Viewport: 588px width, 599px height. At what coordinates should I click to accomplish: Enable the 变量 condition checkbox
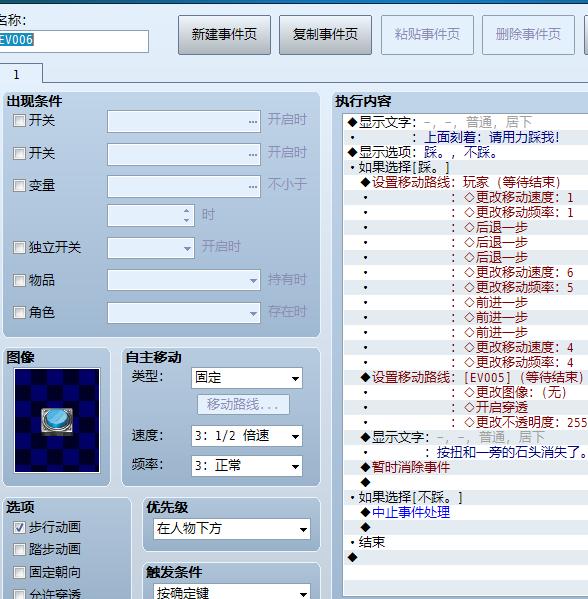[x=19, y=186]
